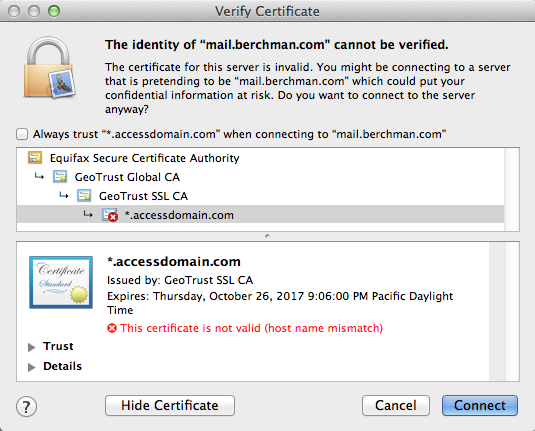Click the padlock Mail icon

point(50,68)
